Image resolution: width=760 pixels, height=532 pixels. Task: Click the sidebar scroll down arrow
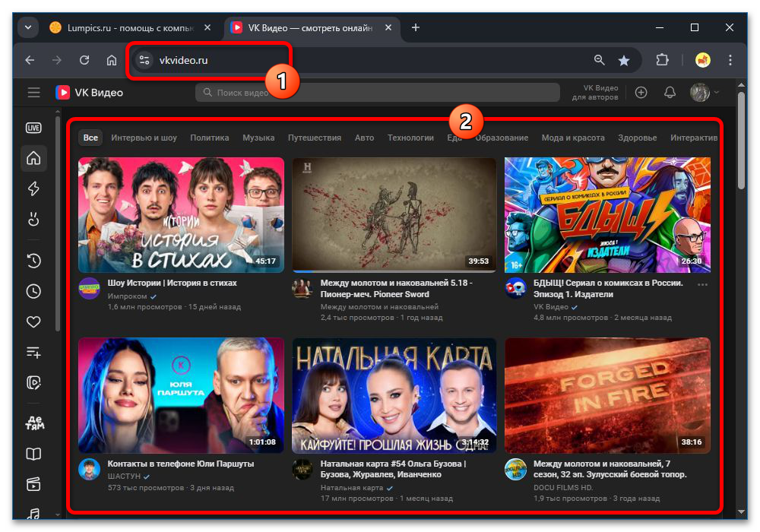[58, 515]
